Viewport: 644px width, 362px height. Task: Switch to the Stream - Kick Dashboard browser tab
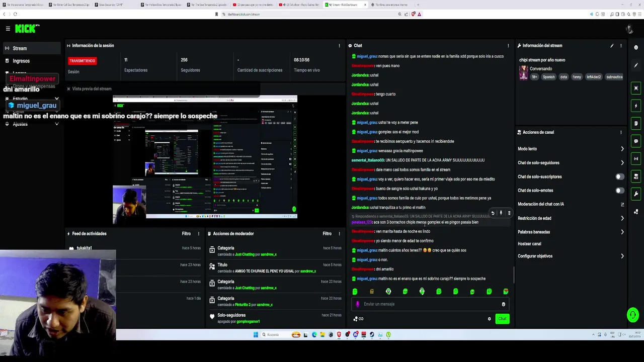(345, 5)
